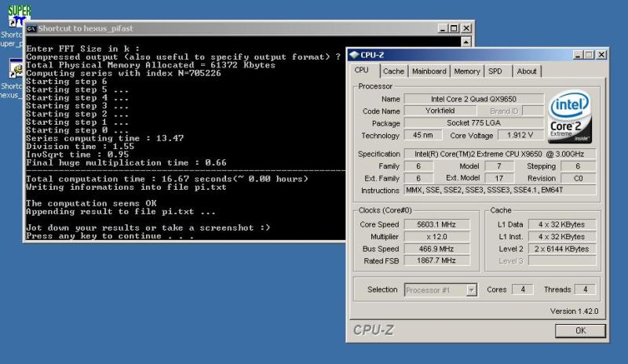Open the Memory tab in CPU-Z

point(466,71)
